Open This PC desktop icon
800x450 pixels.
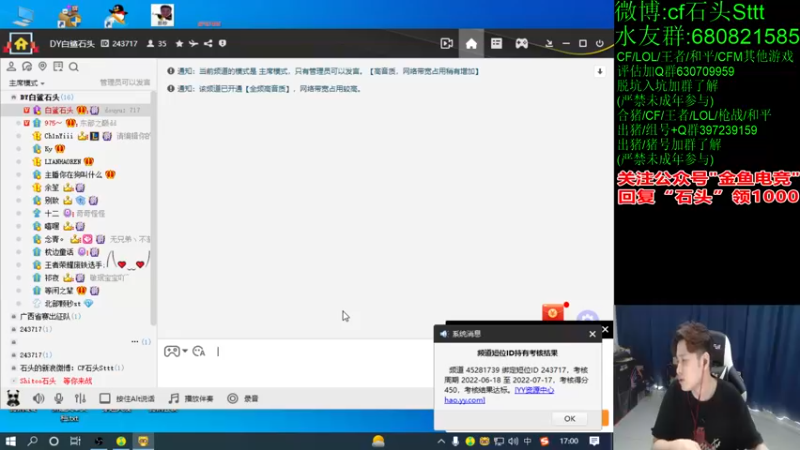click(x=23, y=16)
